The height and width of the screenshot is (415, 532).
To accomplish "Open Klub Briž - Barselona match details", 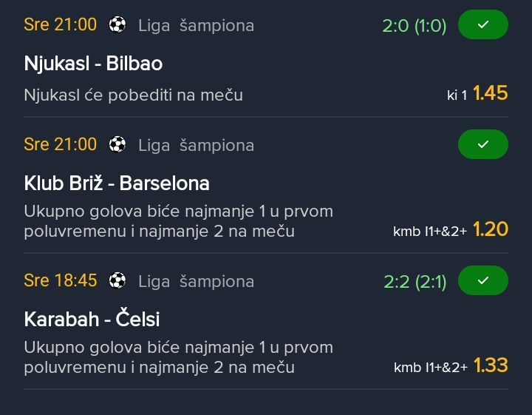I will (x=117, y=183).
